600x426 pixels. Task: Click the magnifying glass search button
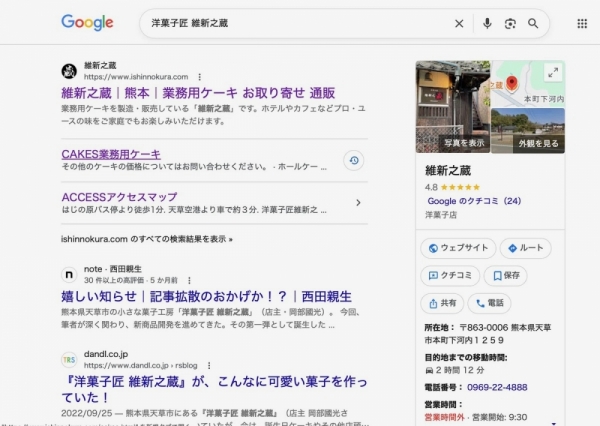533,24
